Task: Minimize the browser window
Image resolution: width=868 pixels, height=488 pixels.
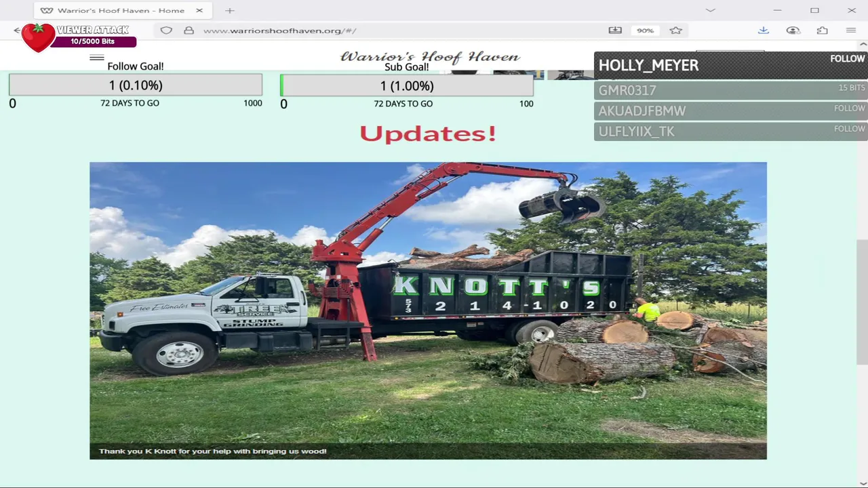Action: 778,10
